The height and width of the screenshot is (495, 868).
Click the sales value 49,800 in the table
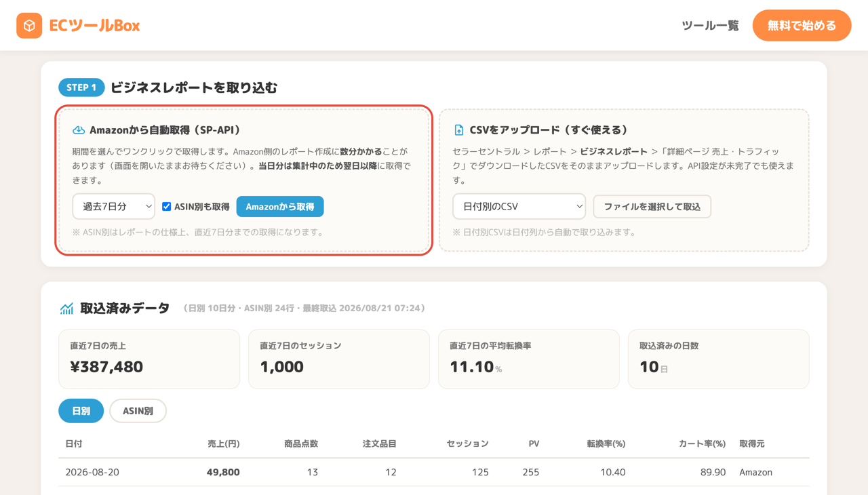223,472
